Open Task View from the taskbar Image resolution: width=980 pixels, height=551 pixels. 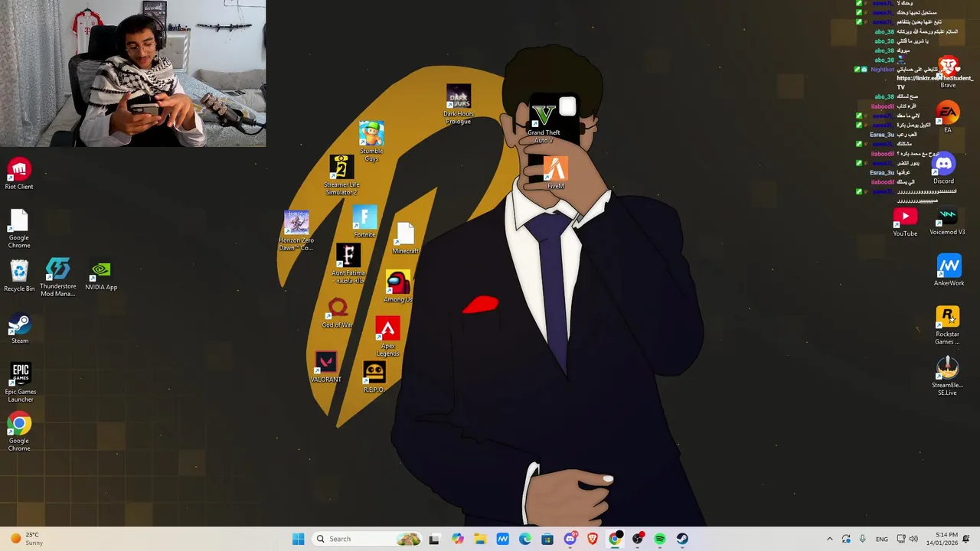(434, 539)
